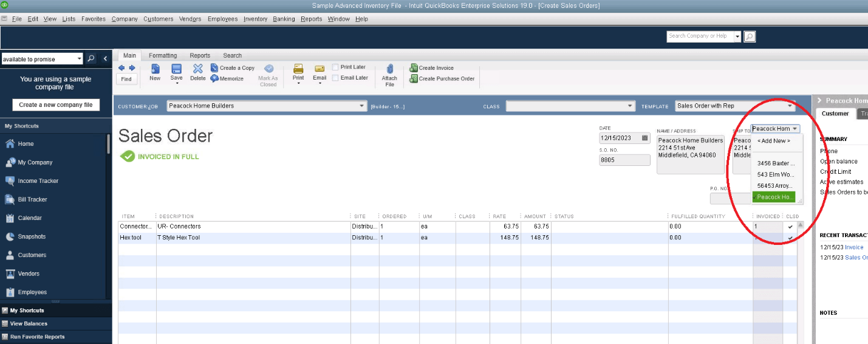Expand the Customer:Job dropdown
Screen dimensions: 868x344
362,106
